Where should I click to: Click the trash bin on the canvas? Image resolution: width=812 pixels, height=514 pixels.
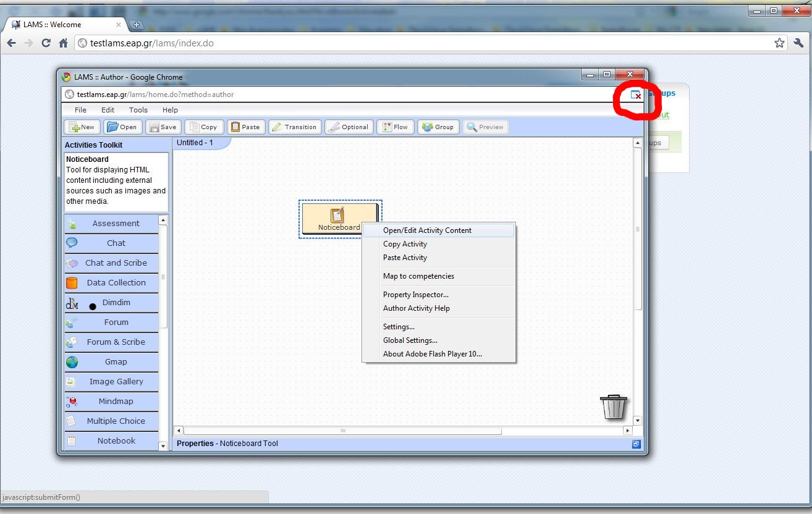[x=613, y=407]
